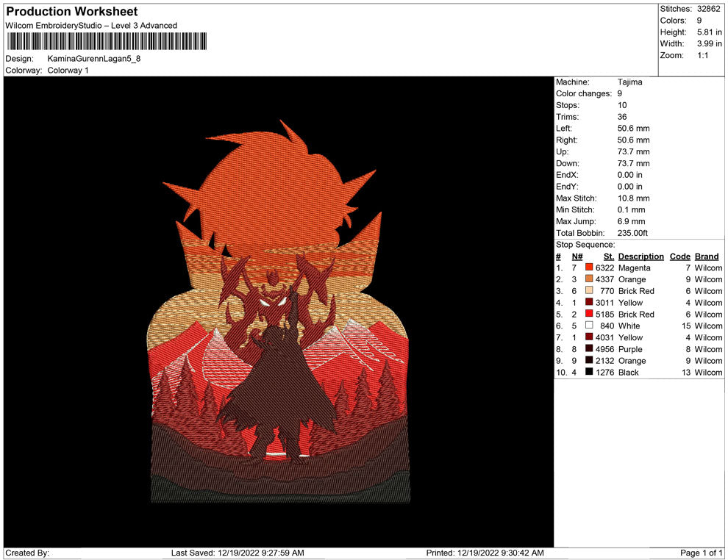Screen dimensions: 728x560
Task: Click the 'N#' column header
Action: [x=577, y=256]
